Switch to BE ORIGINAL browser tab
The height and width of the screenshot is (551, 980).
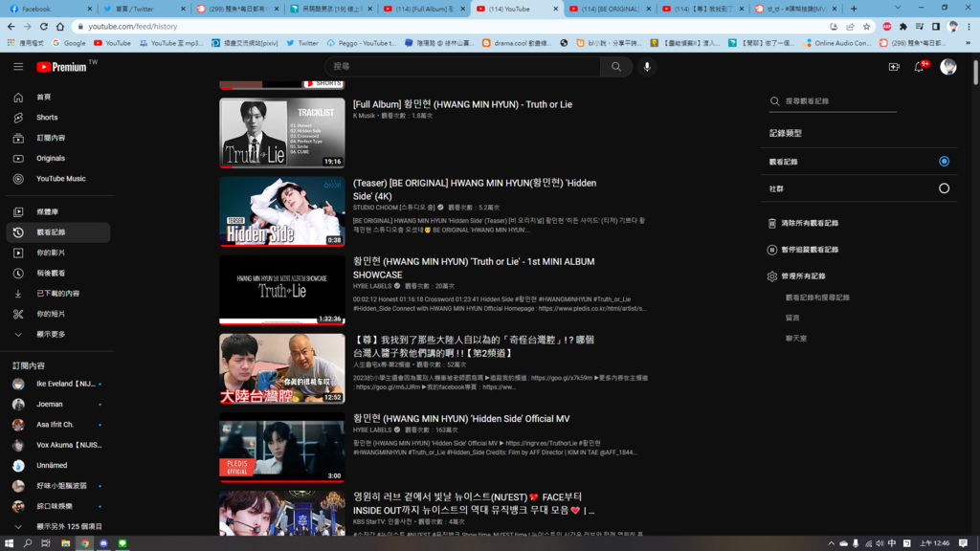[x=608, y=9]
